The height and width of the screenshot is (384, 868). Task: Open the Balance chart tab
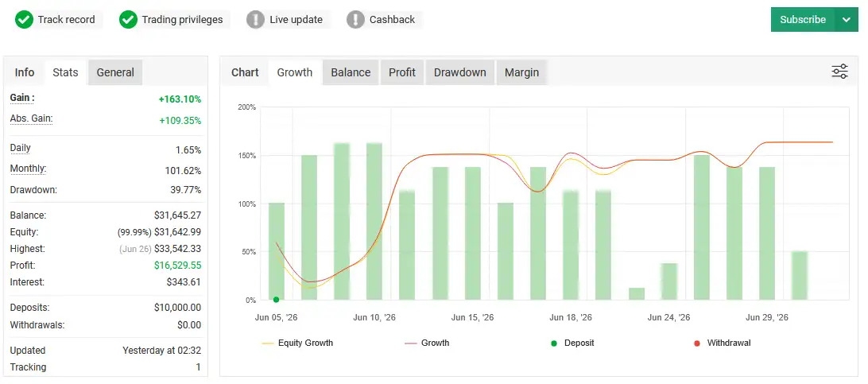[x=351, y=72]
